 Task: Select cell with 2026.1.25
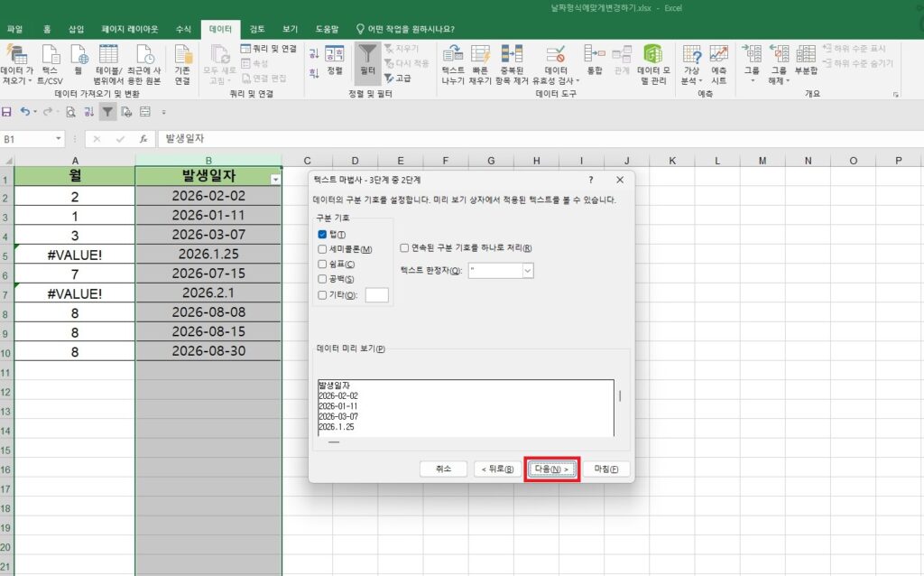(x=208, y=254)
